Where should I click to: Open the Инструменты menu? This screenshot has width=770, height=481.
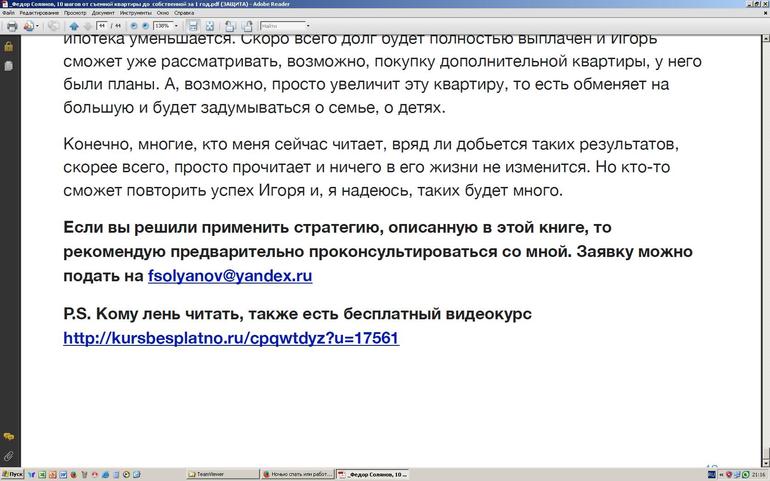coord(135,13)
